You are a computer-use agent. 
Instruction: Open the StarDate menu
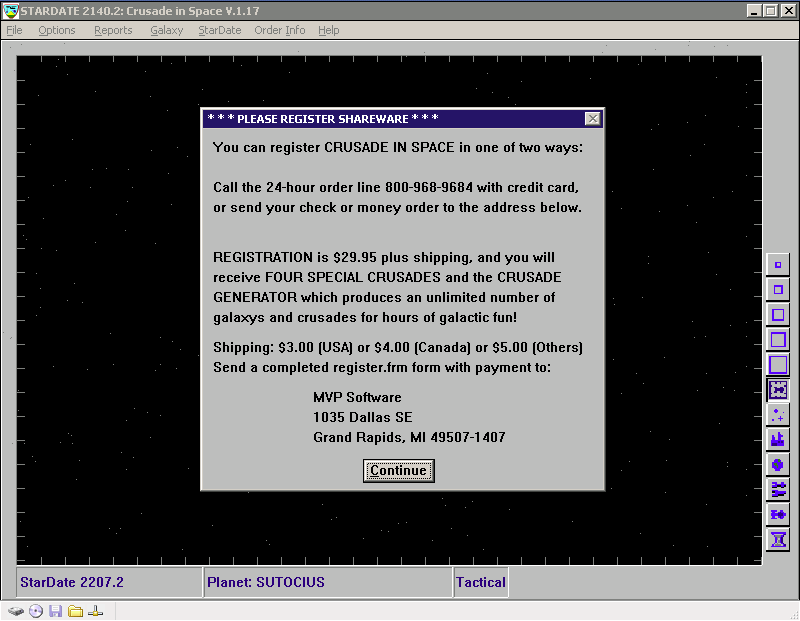tap(219, 30)
